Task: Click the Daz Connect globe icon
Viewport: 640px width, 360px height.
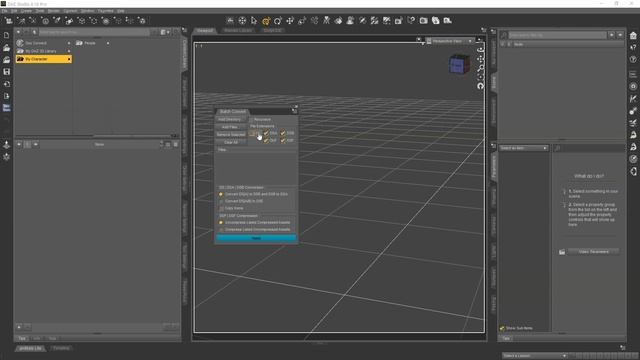Action: pyautogui.click(x=20, y=43)
